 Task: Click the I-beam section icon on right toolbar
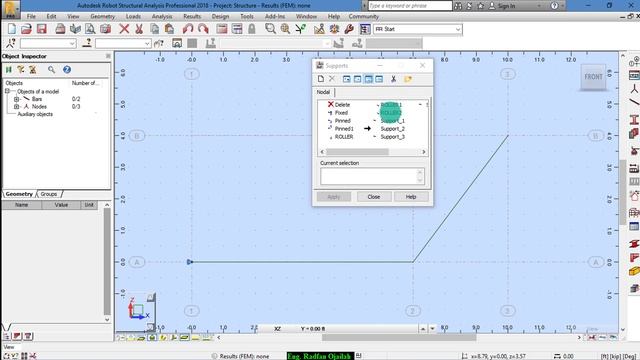click(634, 120)
